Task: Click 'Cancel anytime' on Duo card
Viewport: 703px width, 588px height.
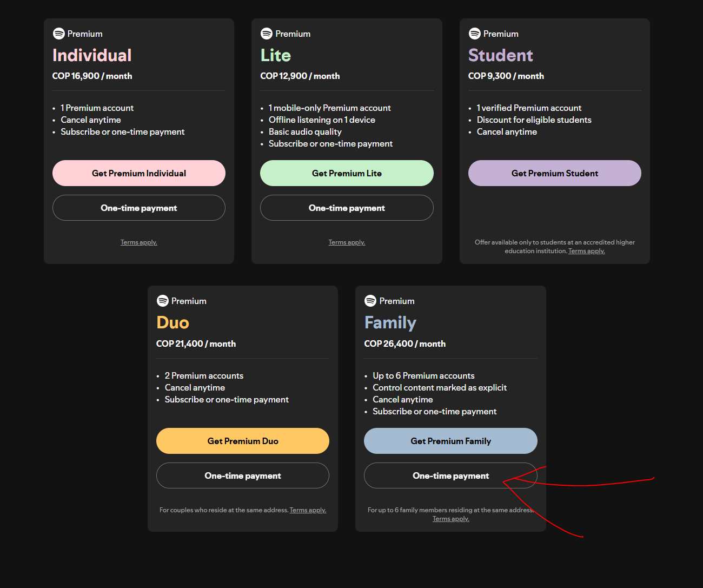Action: (x=195, y=388)
